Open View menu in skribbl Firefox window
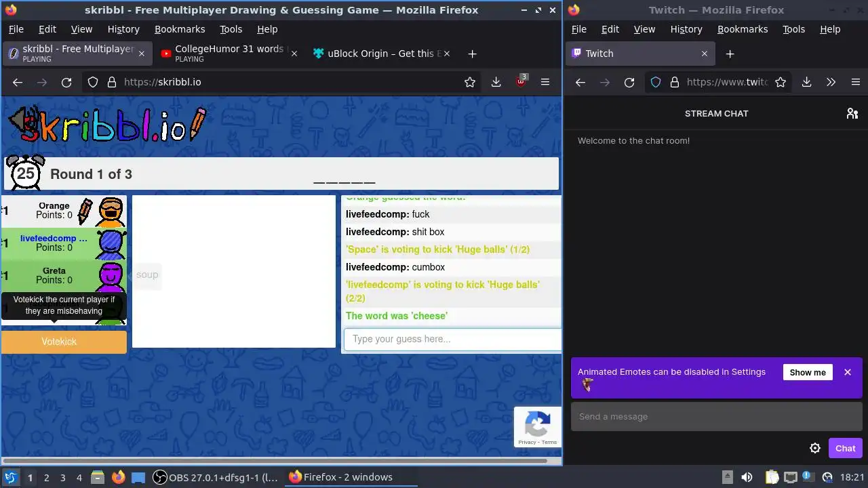The image size is (868, 488). (81, 29)
